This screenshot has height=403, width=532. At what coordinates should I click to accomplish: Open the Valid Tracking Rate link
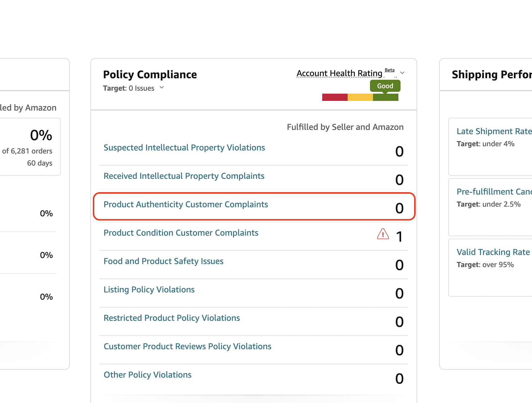[493, 252]
